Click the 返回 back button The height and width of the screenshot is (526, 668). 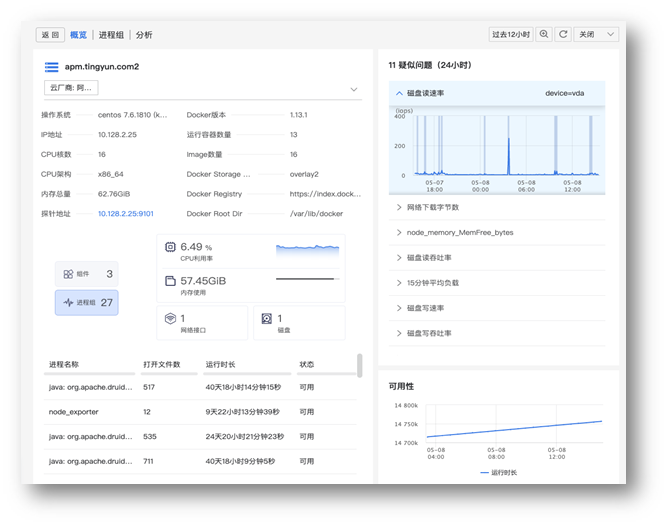click(50, 35)
